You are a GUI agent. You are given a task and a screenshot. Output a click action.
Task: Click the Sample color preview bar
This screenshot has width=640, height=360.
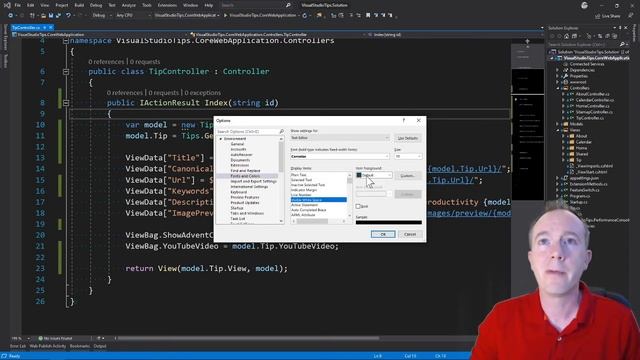point(389,222)
